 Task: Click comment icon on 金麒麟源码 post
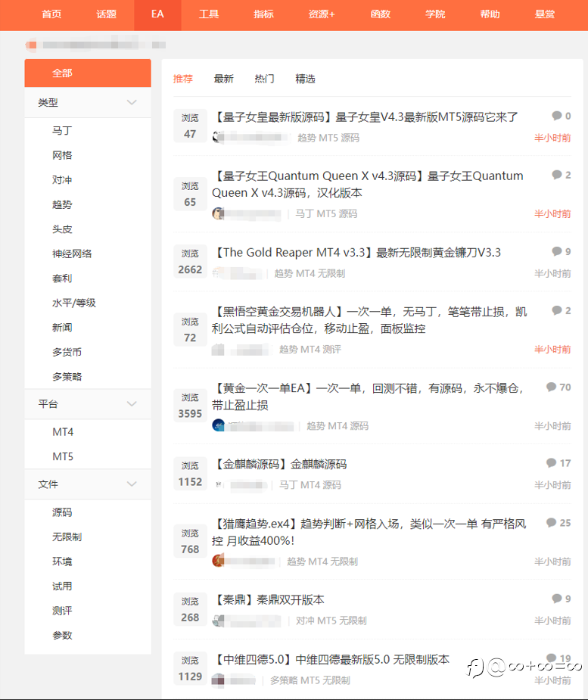pos(551,463)
